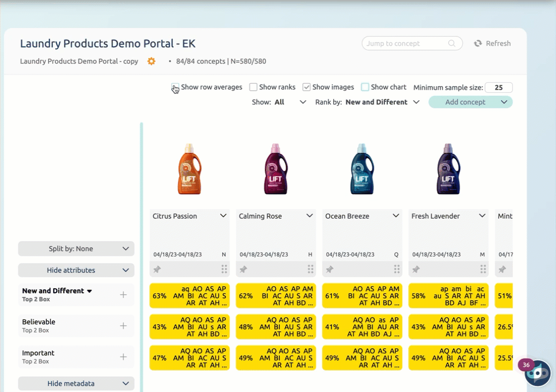Collapse attributes with Hide attributes button
Screen dimensions: 556x392
click(x=76, y=270)
